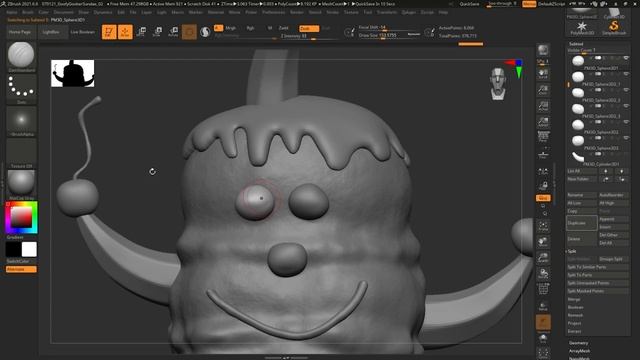Toggle the orange Zsub mode
The width and height of the screenshot is (640, 360).
point(309,28)
